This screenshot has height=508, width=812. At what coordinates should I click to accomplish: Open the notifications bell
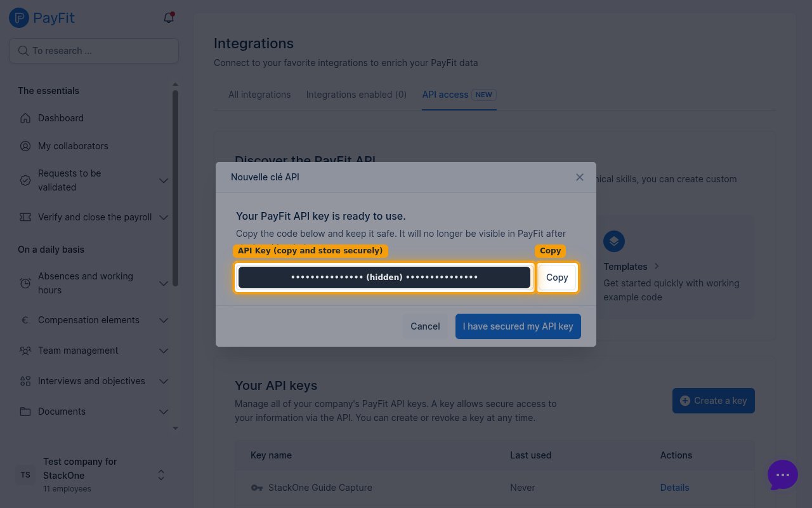169,18
